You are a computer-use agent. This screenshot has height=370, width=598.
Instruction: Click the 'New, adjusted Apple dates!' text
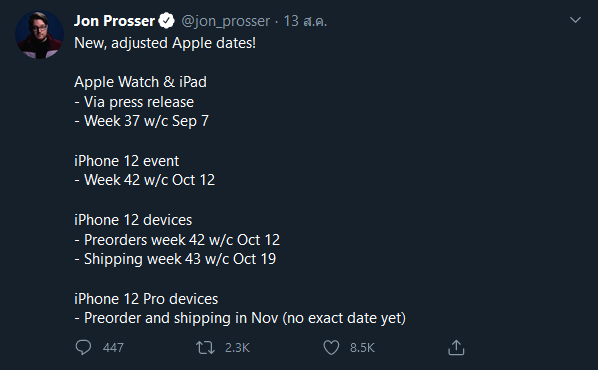click(165, 43)
